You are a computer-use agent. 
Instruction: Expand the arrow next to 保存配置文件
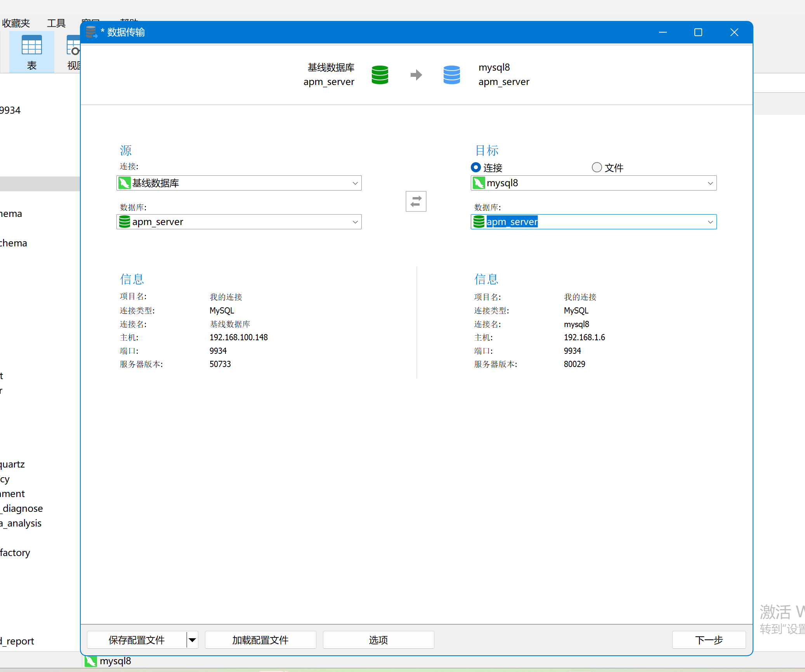tap(192, 640)
